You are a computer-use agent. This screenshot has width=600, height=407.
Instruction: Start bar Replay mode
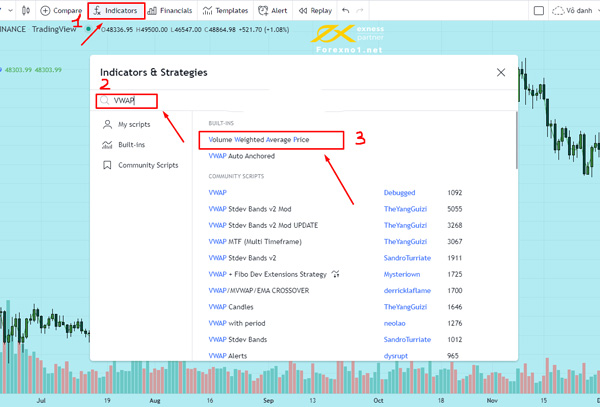(315, 11)
